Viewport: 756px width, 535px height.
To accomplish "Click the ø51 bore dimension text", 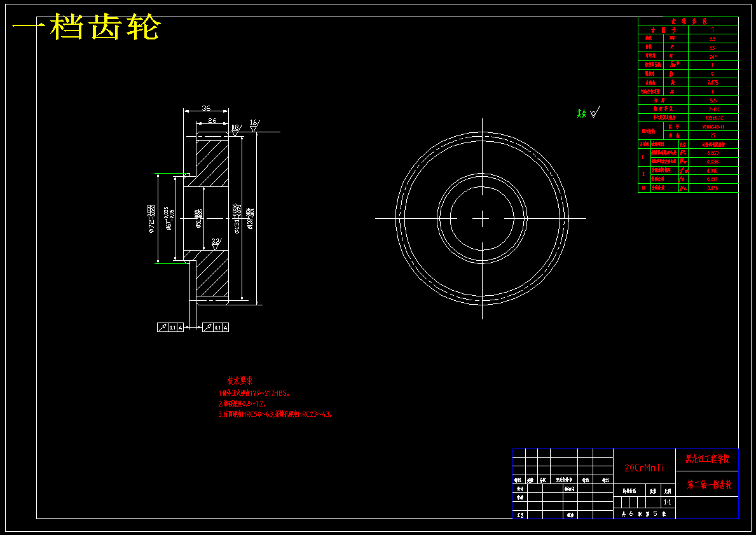I will [198, 219].
